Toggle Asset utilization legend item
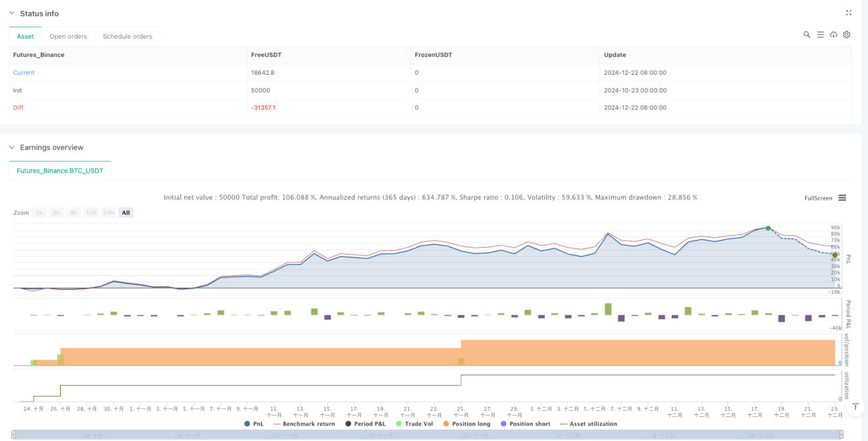Viewport: 868px width, 441px height. [588, 424]
